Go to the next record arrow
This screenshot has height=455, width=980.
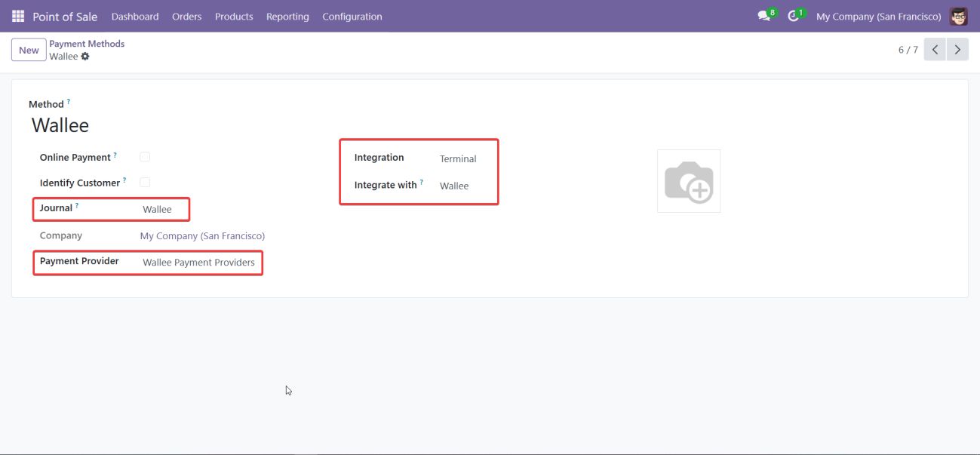point(957,50)
